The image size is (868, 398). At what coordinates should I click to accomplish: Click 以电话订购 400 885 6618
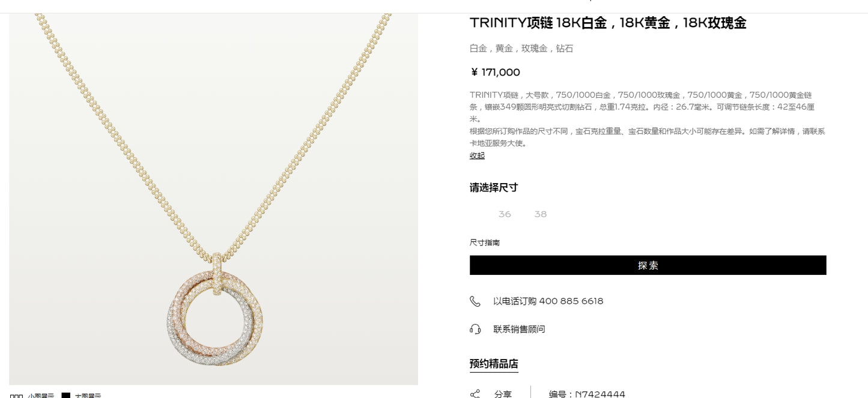click(x=548, y=301)
